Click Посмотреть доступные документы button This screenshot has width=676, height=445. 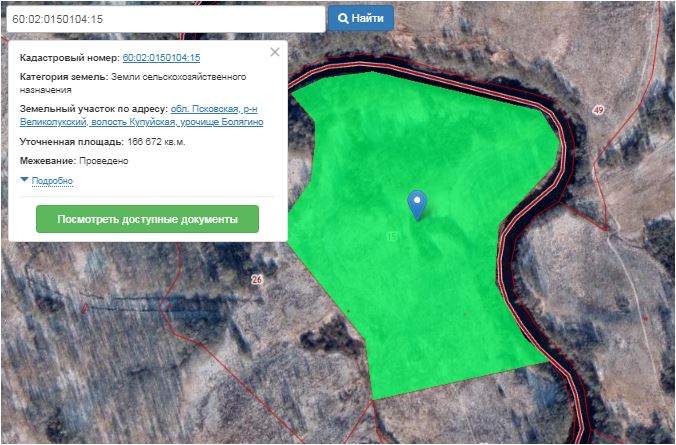click(x=147, y=219)
